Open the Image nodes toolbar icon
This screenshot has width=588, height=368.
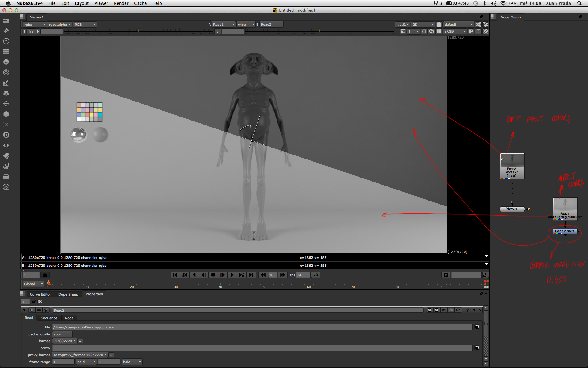[6, 21]
